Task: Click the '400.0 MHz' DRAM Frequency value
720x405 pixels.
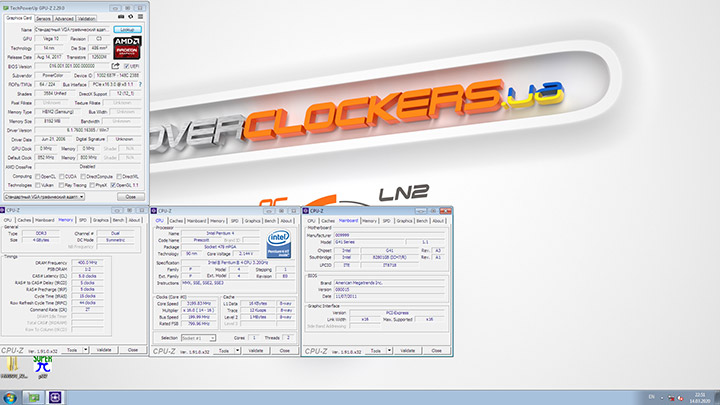Action: [87, 263]
